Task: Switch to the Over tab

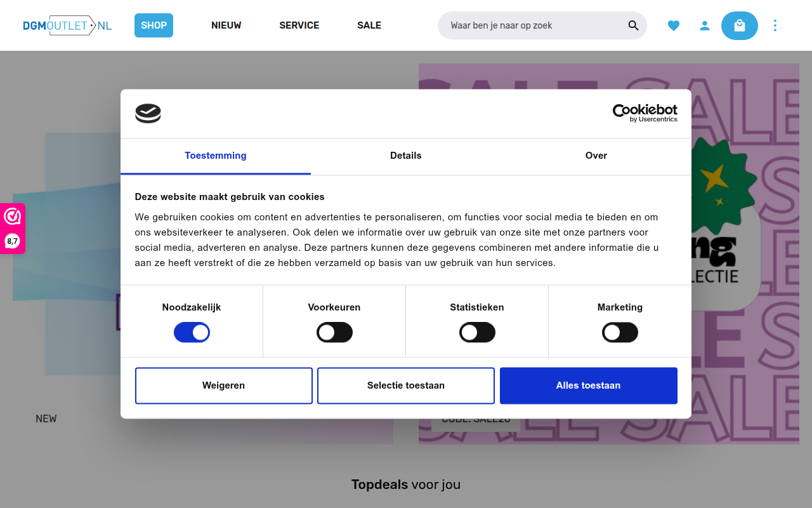Action: [x=596, y=156]
